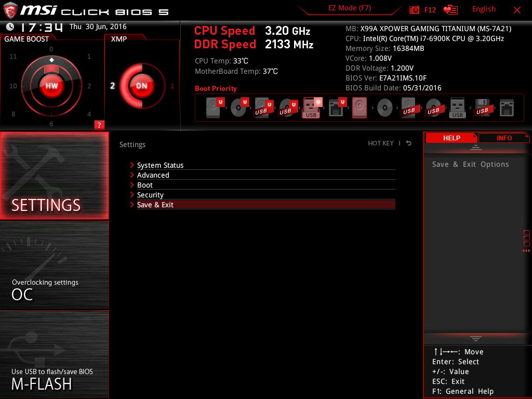Screen dimensions: 532x399
Task: Select the legacy USB key boot device
Action: tap(457, 108)
